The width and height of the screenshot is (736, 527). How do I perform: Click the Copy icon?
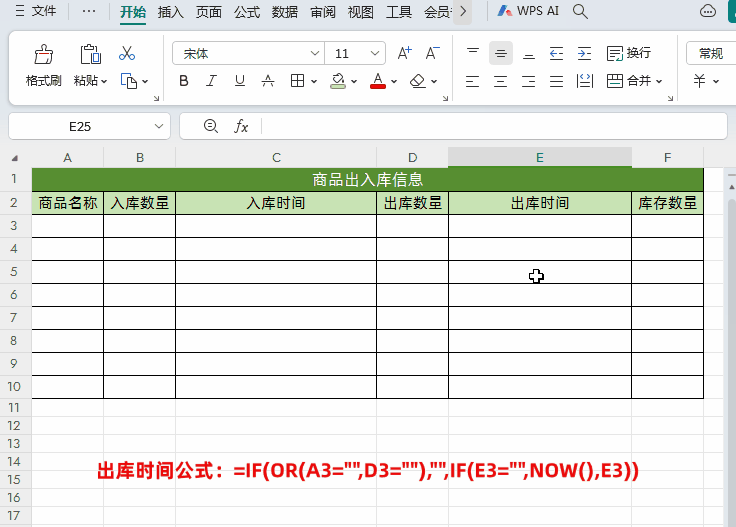[x=129, y=81]
